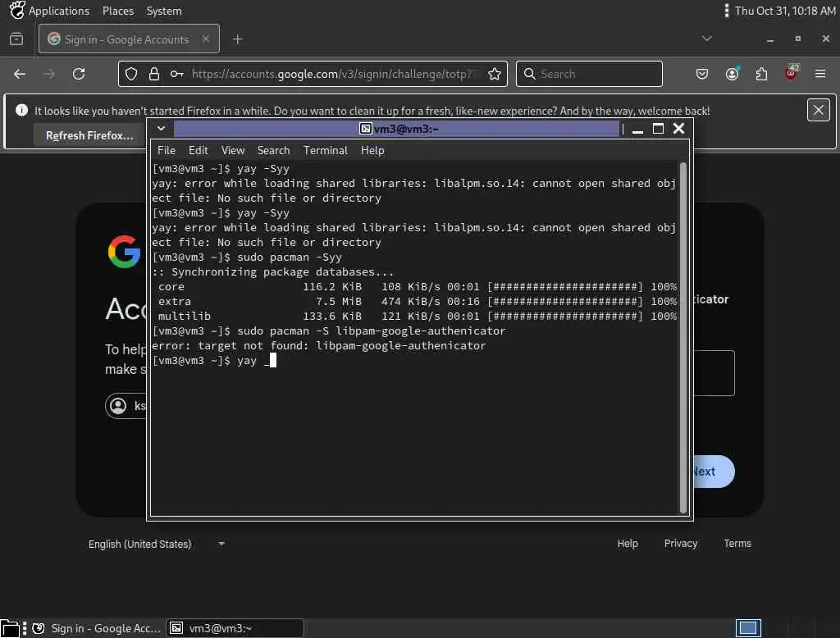840x638 pixels.
Task: Open the terminal Help menu
Action: (372, 151)
